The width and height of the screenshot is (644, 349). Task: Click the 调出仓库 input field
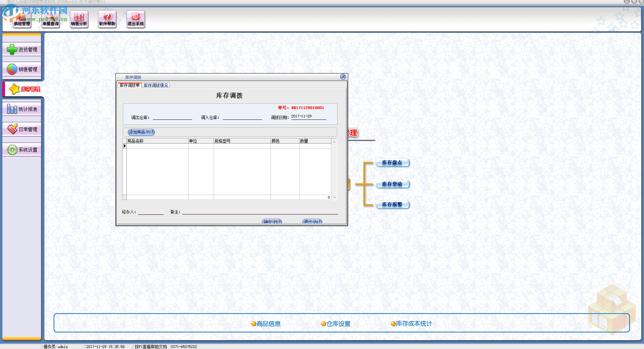[x=172, y=117]
